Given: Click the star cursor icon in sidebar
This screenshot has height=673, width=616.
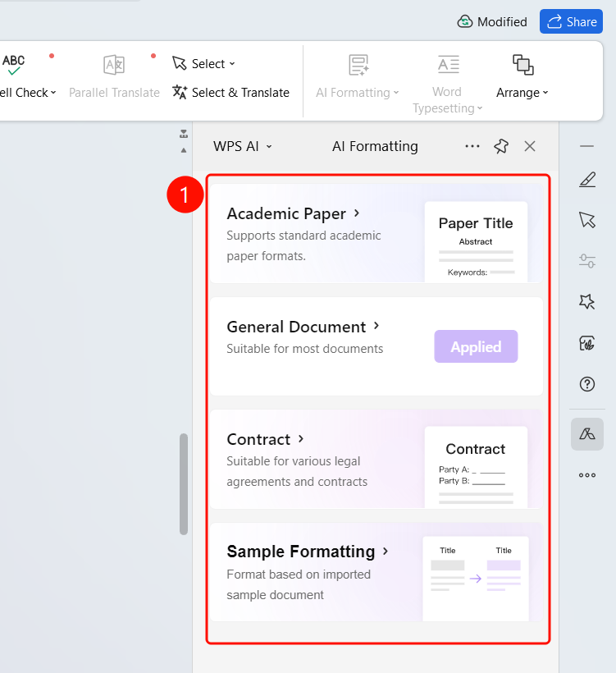Looking at the screenshot, I should pyautogui.click(x=586, y=301).
